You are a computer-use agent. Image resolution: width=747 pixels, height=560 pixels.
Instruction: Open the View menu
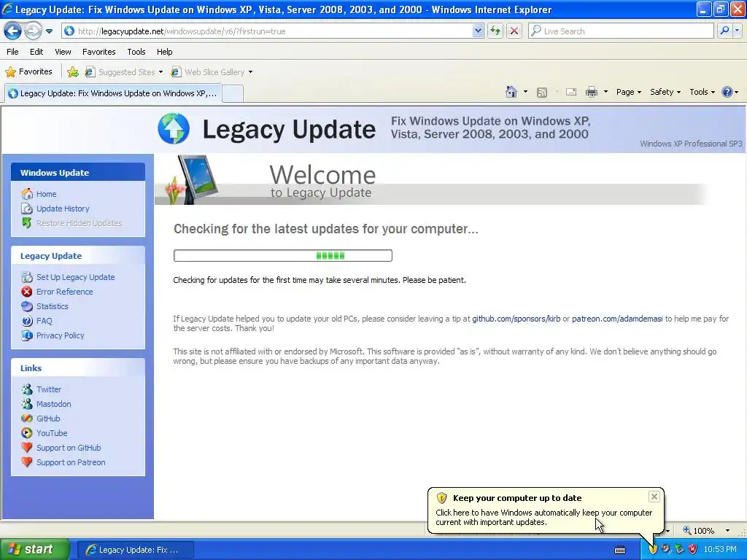click(63, 52)
